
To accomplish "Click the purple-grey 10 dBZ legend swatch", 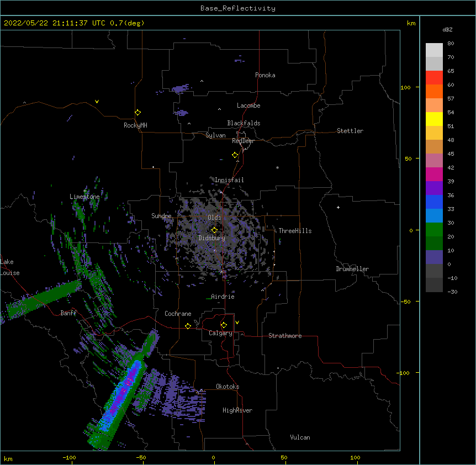I will click(x=434, y=257).
